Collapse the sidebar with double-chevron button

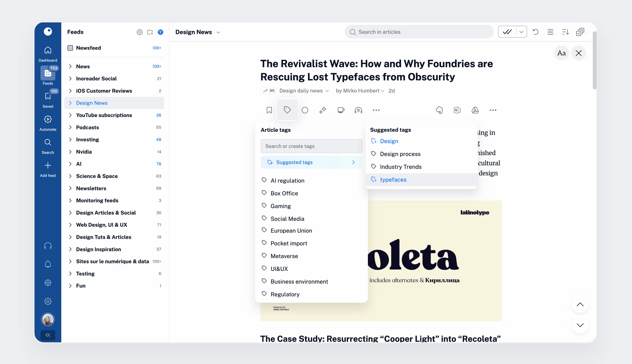[x=48, y=335]
